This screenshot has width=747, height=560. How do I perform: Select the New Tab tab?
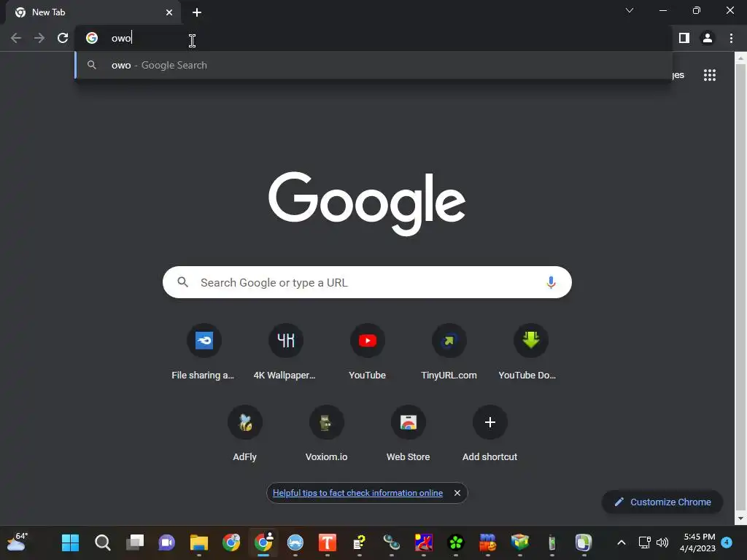point(93,12)
